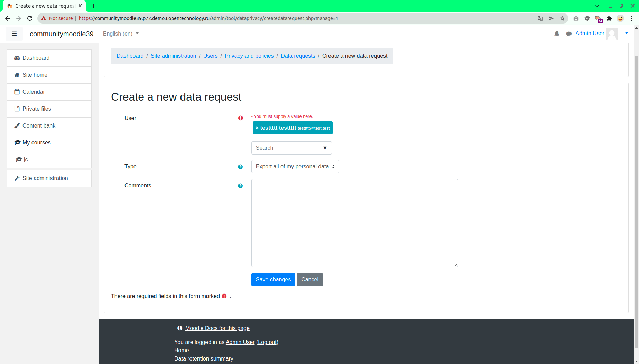Screen dimensions: 639x364
Task: Close the Create a new data request tab
Action: [80, 6]
